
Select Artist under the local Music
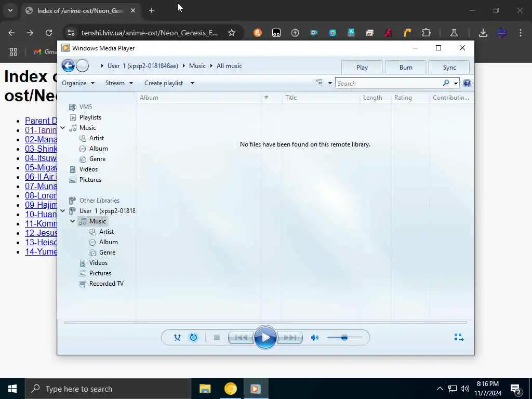pos(96,138)
